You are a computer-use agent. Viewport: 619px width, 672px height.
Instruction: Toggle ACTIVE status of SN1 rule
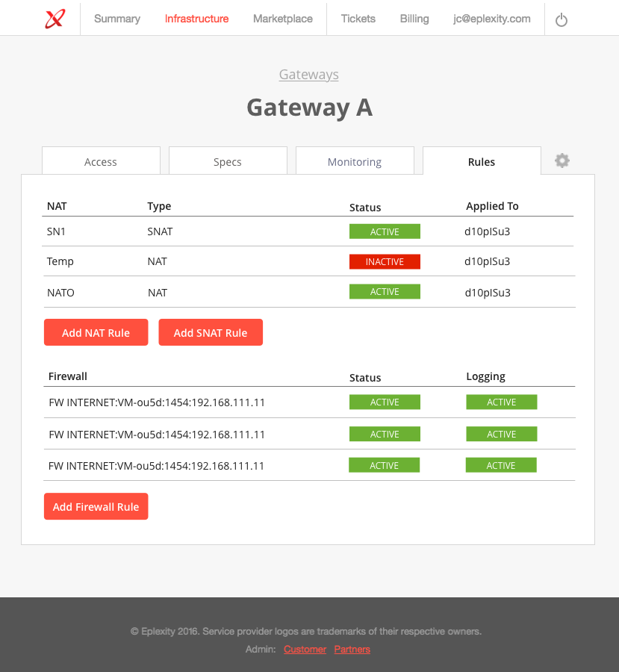tap(385, 231)
